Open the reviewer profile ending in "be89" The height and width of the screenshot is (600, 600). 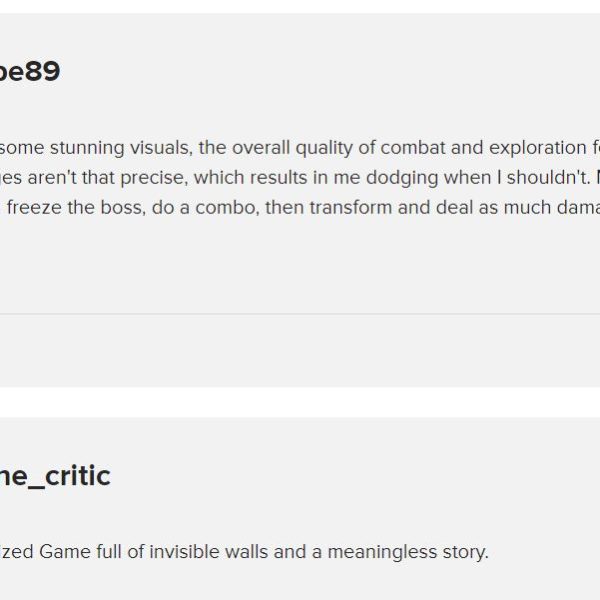pyautogui.click(x=30, y=71)
